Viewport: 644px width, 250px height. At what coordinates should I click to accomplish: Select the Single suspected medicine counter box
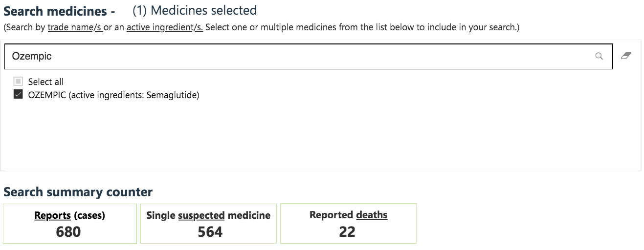tap(208, 224)
